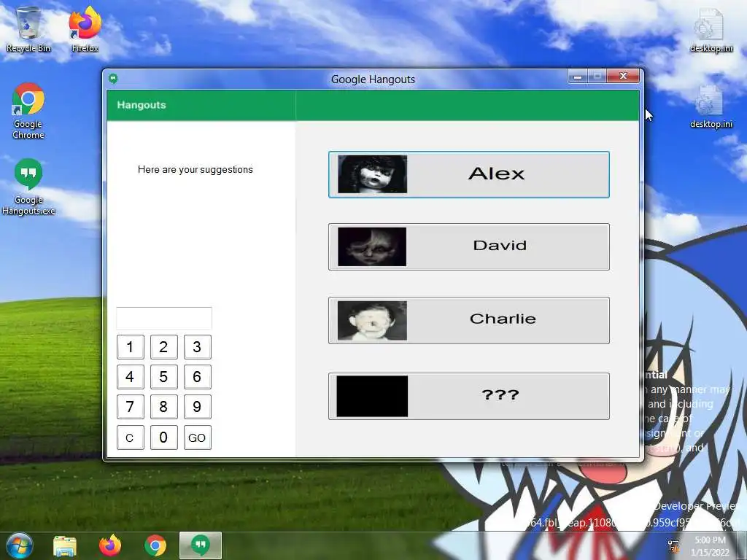This screenshot has height=560, width=747.
Task: Open the Firefox desktop shortcut
Action: pyautogui.click(x=85, y=29)
